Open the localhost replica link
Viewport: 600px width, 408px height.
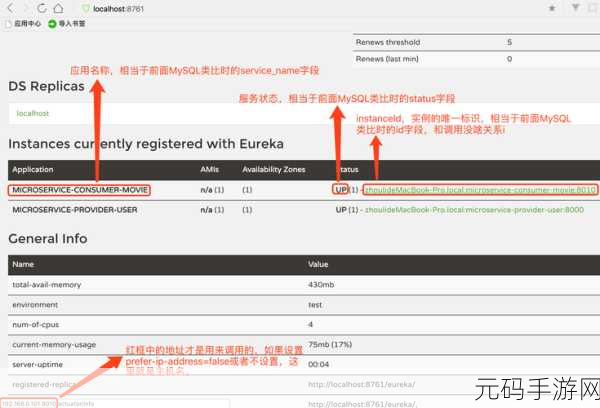33,113
